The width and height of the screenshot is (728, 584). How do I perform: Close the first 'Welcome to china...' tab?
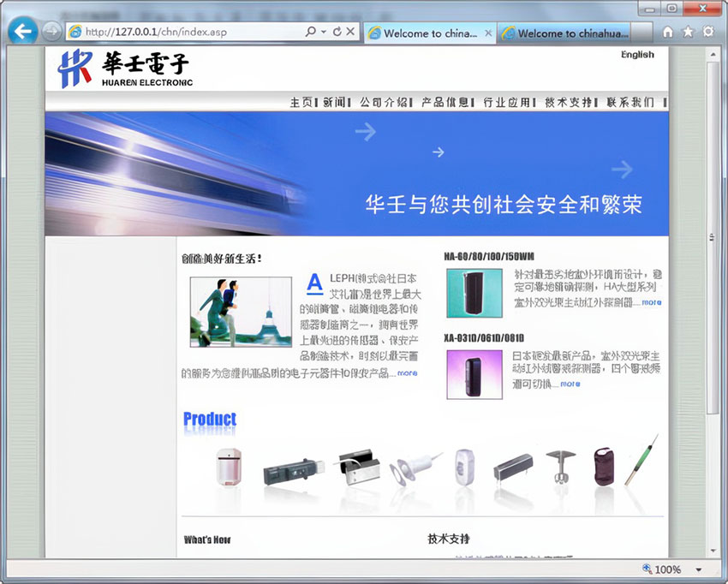[488, 33]
